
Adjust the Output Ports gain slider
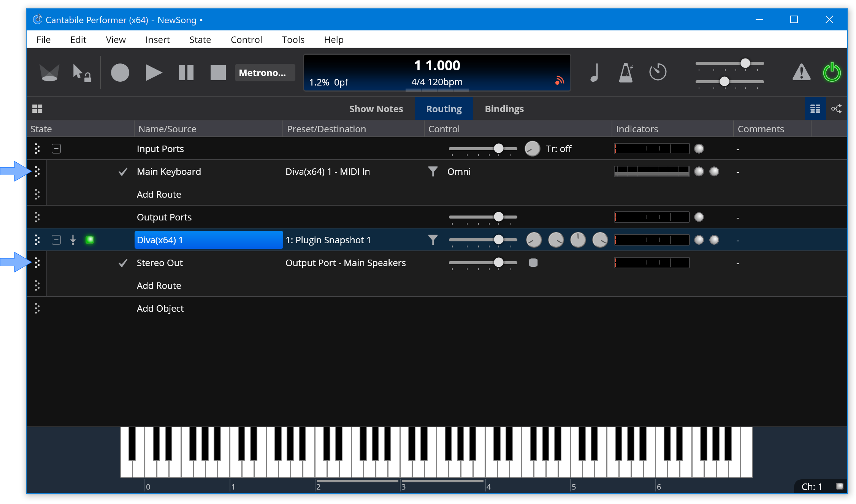point(483,217)
